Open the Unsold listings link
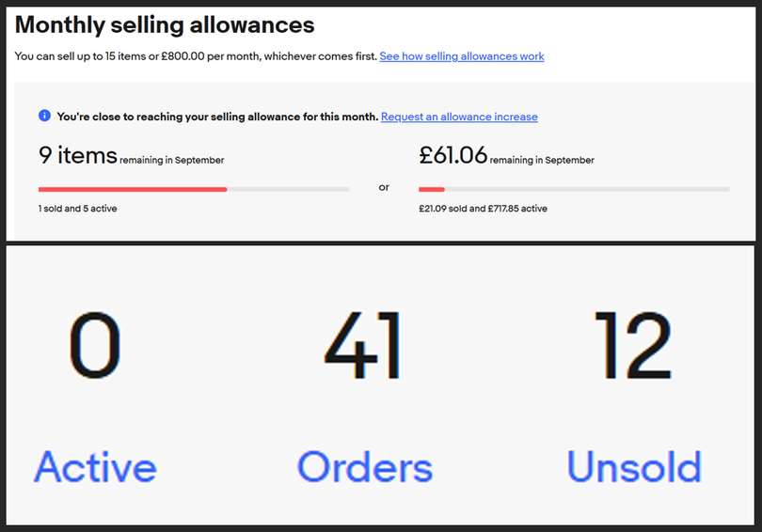The width and height of the screenshot is (762, 532). [634, 467]
